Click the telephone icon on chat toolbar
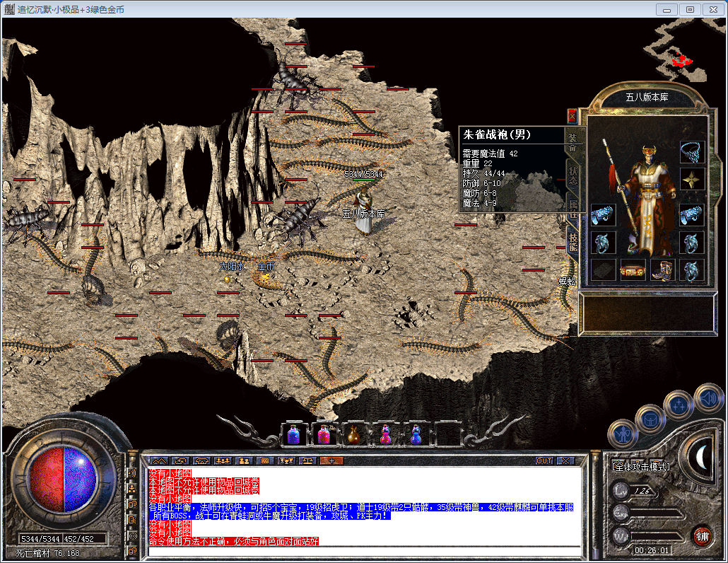728x563 pixels. (x=201, y=461)
